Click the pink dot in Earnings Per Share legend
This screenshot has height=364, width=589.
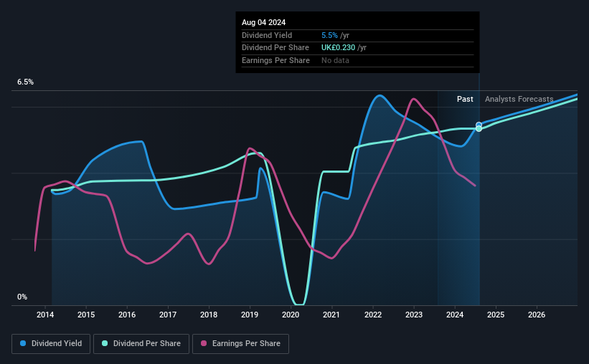click(x=204, y=343)
